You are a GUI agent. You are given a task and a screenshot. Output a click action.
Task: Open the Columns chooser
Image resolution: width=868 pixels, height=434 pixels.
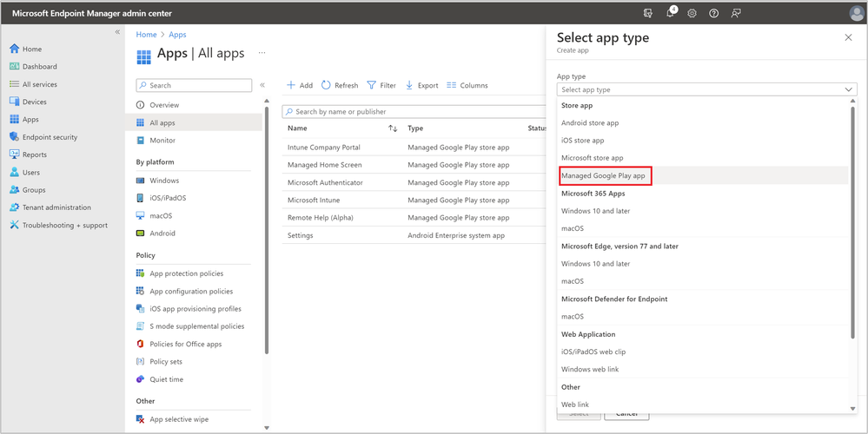pos(467,85)
